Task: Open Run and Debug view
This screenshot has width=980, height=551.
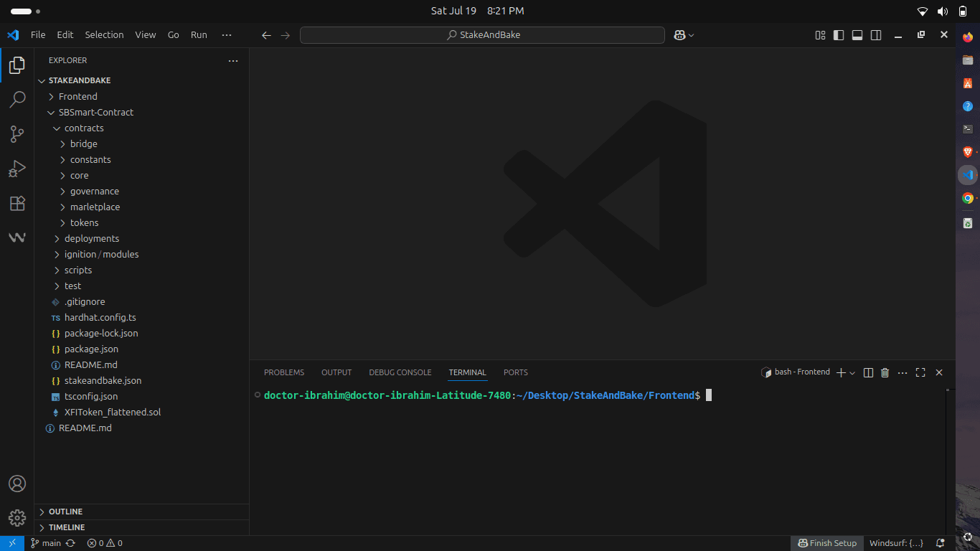Action: click(x=17, y=169)
